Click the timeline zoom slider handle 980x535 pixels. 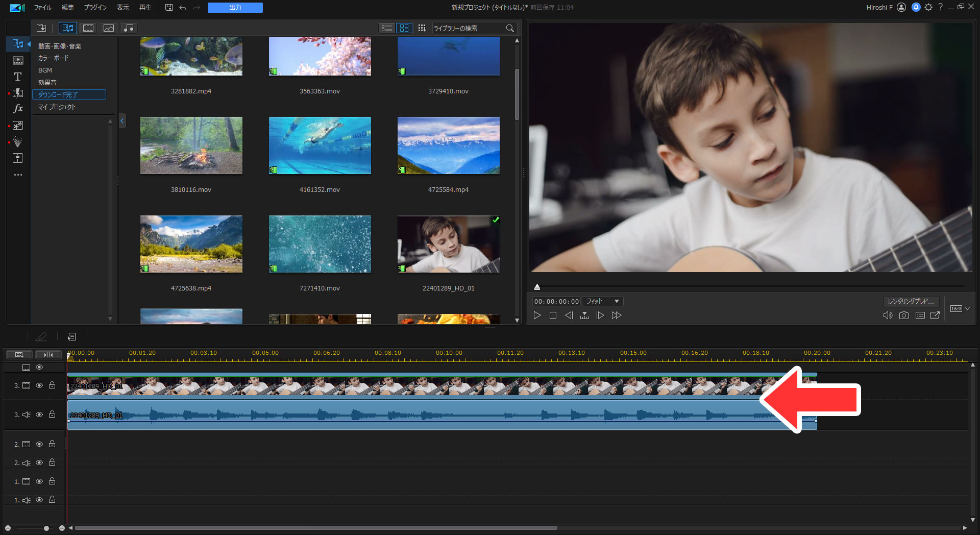coord(46,528)
